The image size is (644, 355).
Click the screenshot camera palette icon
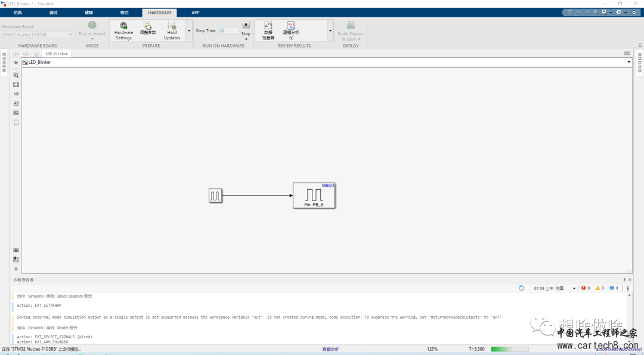pos(16,250)
